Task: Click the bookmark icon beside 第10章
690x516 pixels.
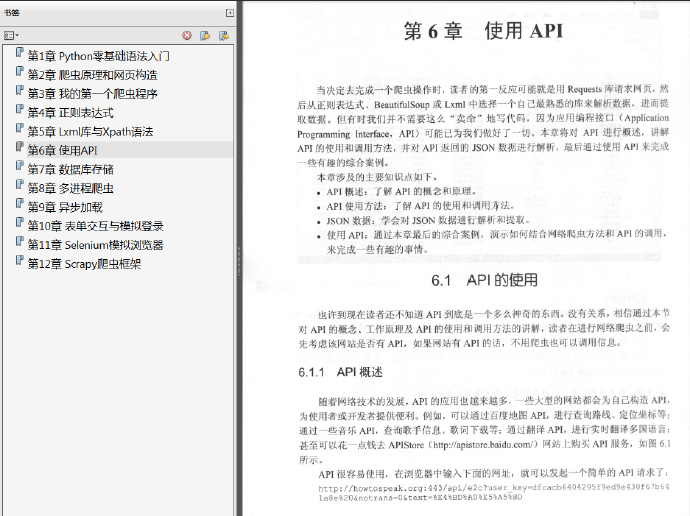Action: click(19, 223)
